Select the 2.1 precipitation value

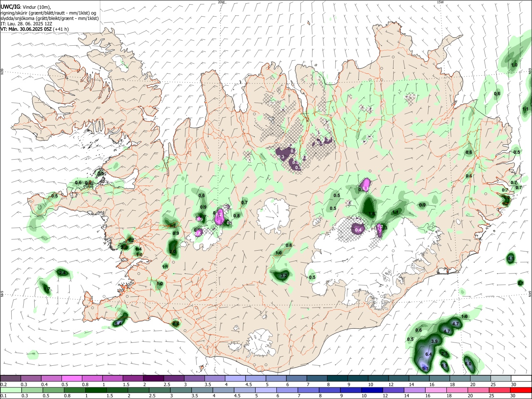pyautogui.click(x=521, y=283)
